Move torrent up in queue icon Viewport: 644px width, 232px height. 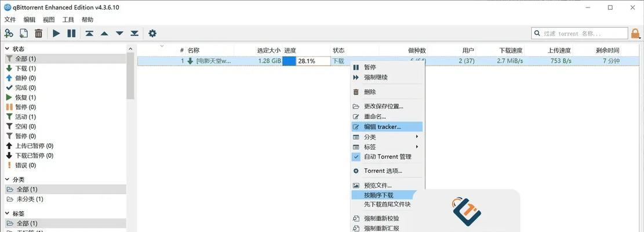pos(104,33)
